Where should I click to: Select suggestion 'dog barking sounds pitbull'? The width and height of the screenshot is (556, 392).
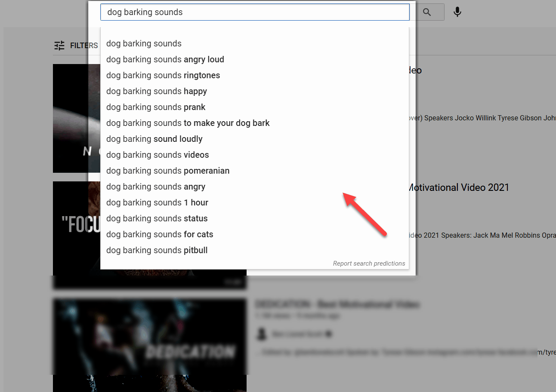pyautogui.click(x=157, y=250)
